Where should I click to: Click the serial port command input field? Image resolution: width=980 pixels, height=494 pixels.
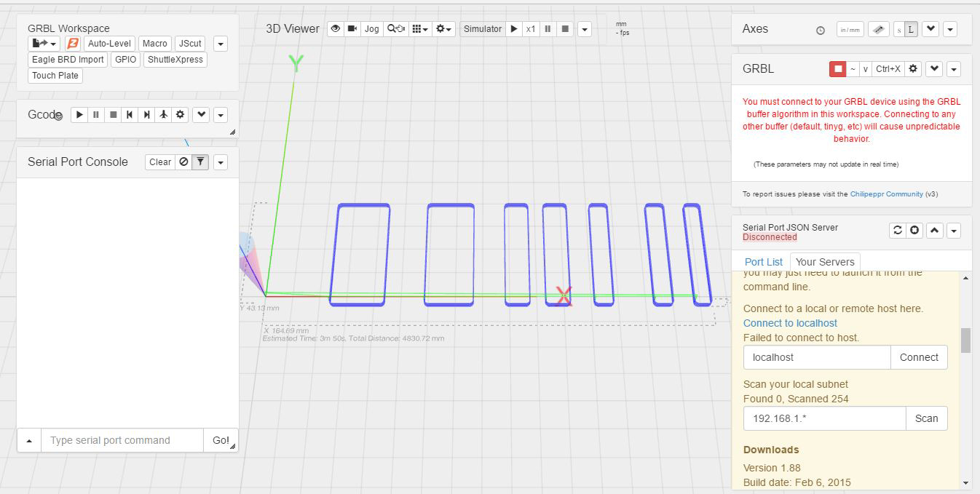pos(122,440)
